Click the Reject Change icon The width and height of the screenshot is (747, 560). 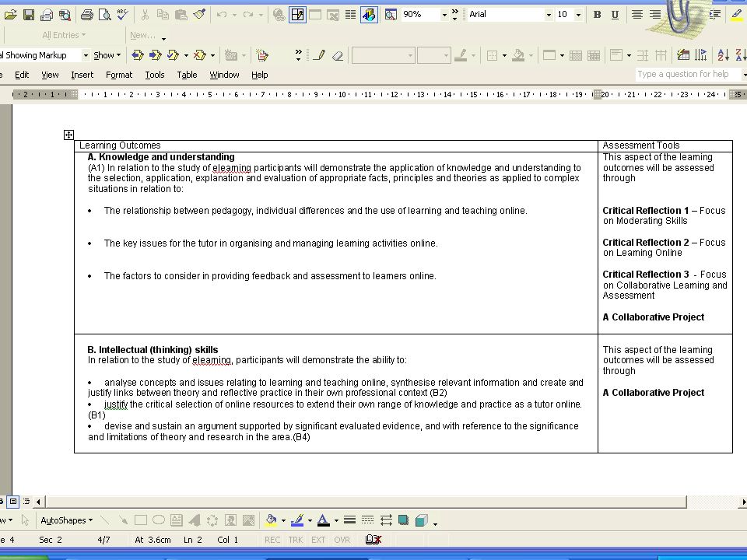pos(200,55)
